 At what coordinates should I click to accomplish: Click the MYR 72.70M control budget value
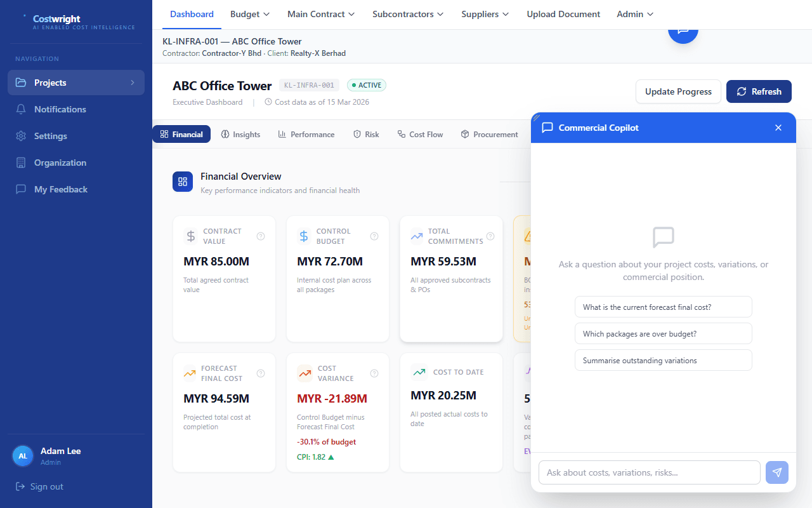coord(330,262)
